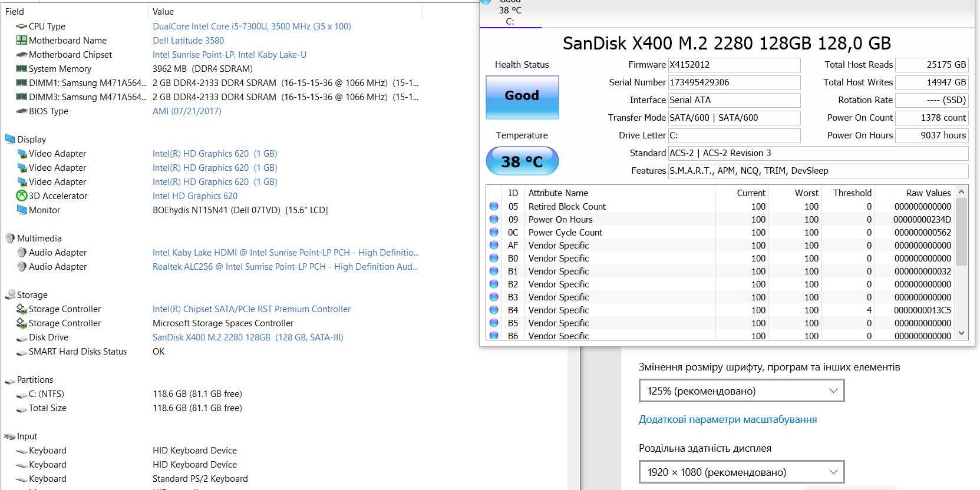
Task: Click the System Memory RAM icon
Action: 22,69
